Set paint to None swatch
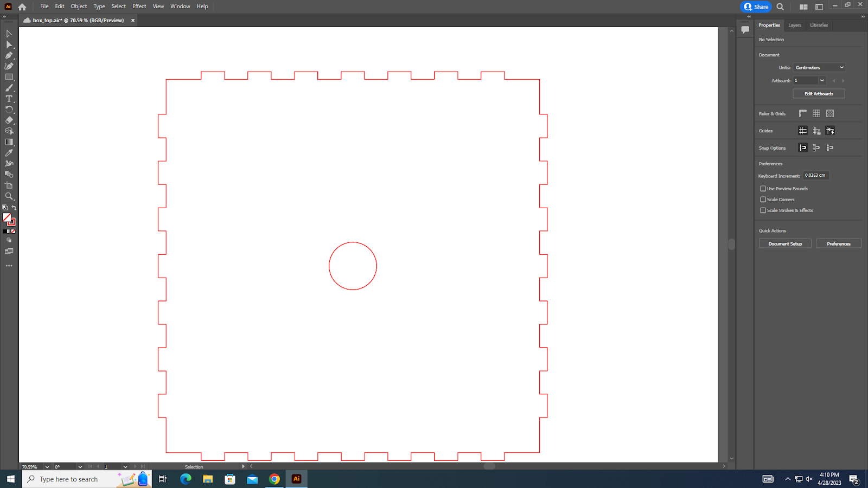The image size is (868, 488). coord(13,232)
